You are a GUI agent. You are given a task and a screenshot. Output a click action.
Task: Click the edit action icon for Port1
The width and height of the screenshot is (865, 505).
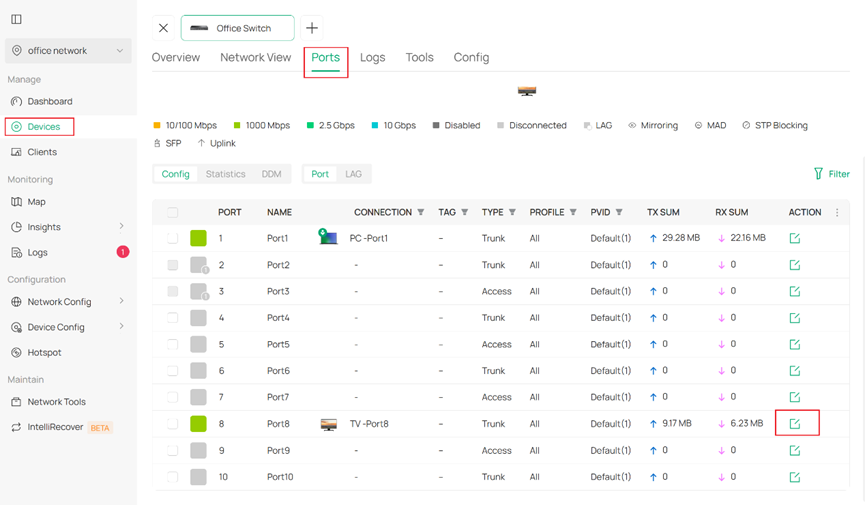pyautogui.click(x=795, y=238)
